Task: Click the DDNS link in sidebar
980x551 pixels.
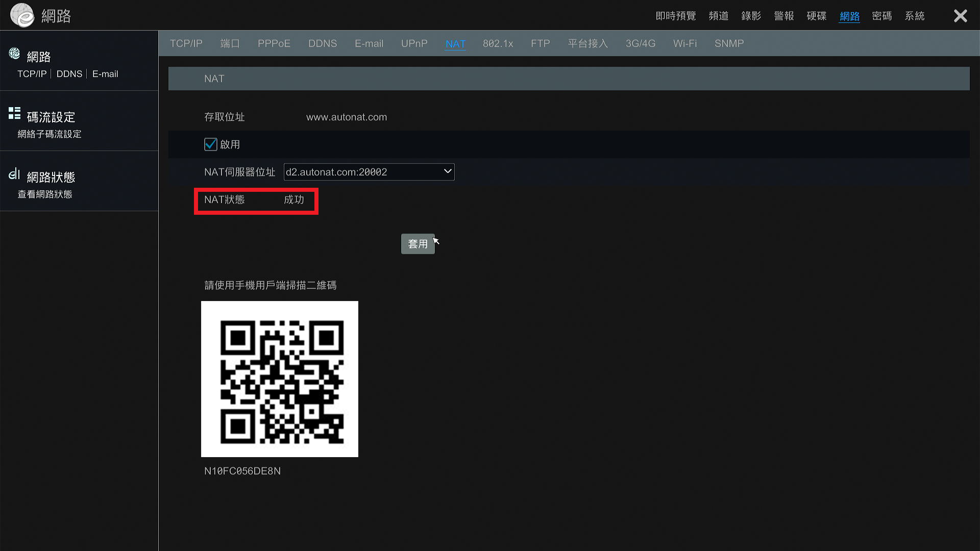Action: pyautogui.click(x=69, y=74)
